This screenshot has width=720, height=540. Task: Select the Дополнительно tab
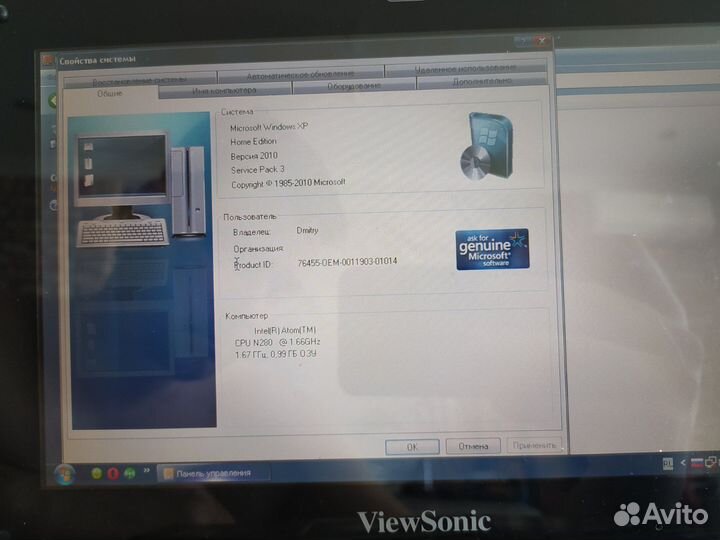pos(482,82)
